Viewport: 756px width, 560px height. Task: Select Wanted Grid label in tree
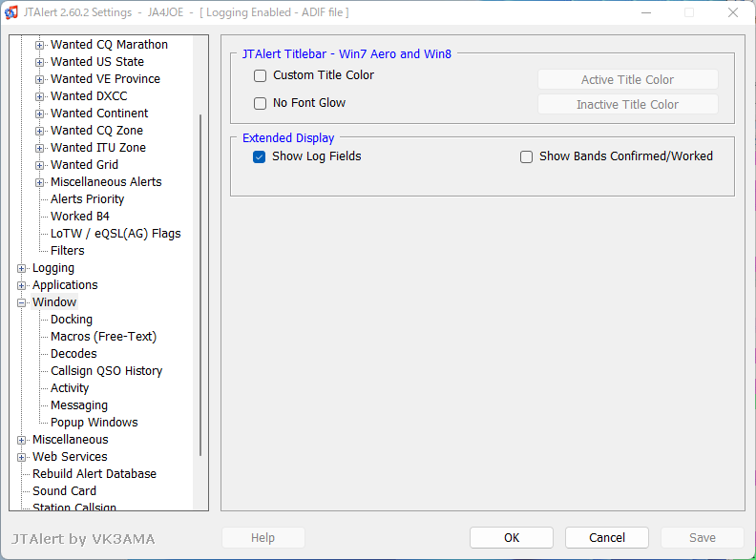pyautogui.click(x=84, y=165)
